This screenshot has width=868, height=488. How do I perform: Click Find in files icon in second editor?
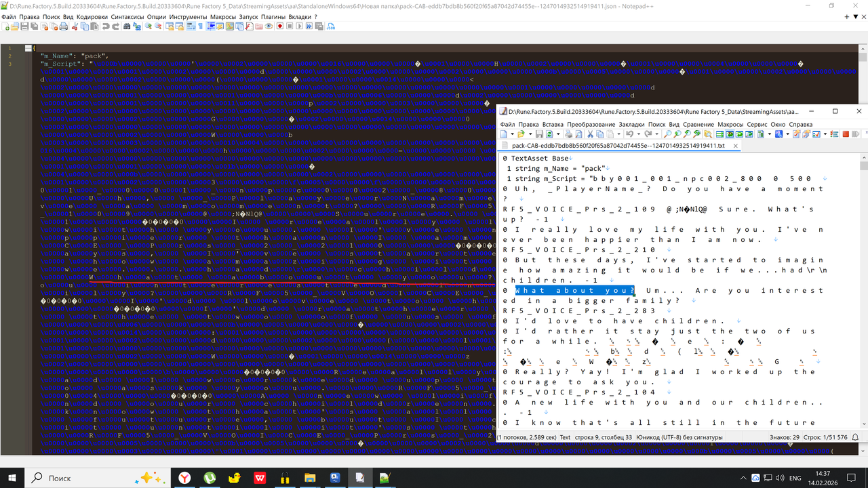point(707,134)
